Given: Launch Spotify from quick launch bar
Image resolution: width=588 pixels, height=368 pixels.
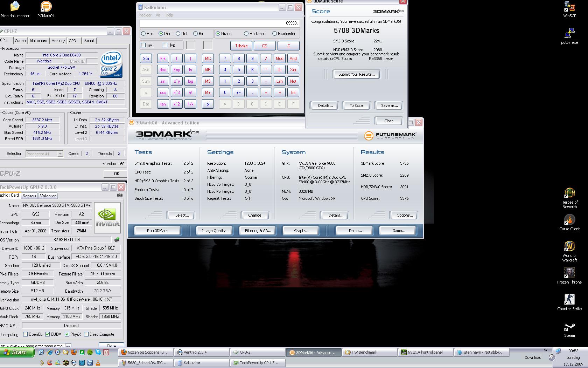Looking at the screenshot, I should [90, 352].
